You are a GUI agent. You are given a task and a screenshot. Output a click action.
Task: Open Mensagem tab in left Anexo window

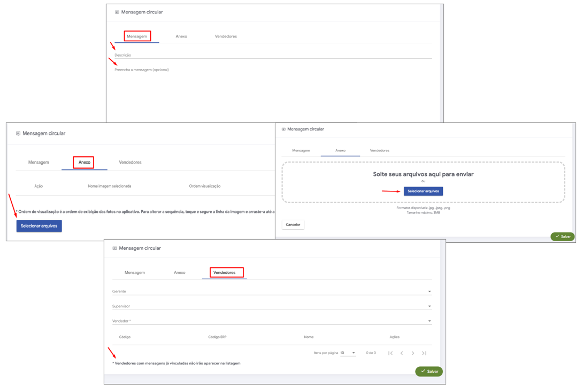coord(39,163)
